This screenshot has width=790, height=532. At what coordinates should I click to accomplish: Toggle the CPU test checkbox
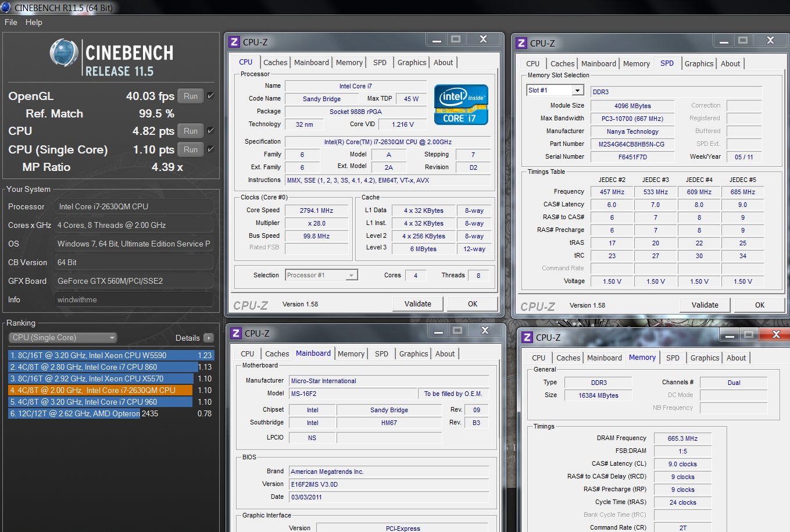210,131
